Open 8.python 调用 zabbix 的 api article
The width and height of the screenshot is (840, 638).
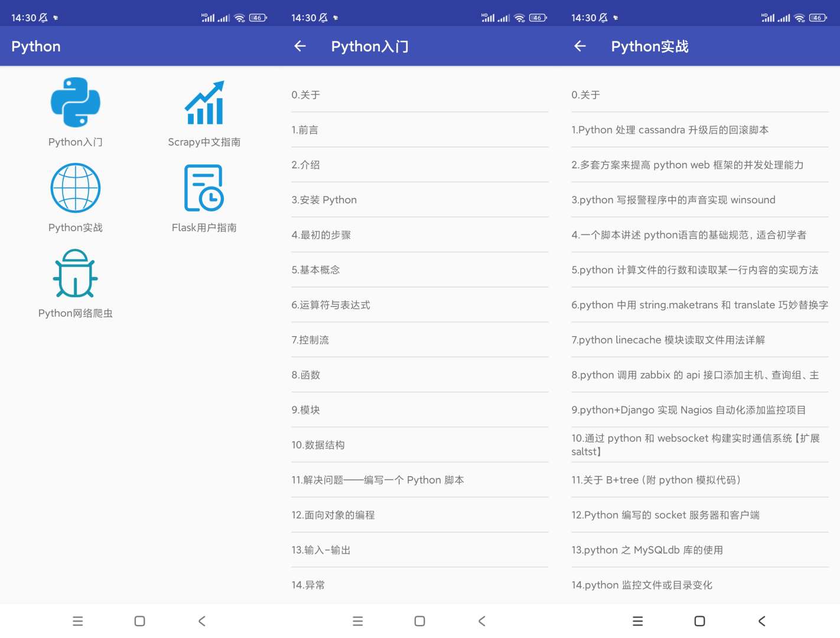[x=700, y=375]
